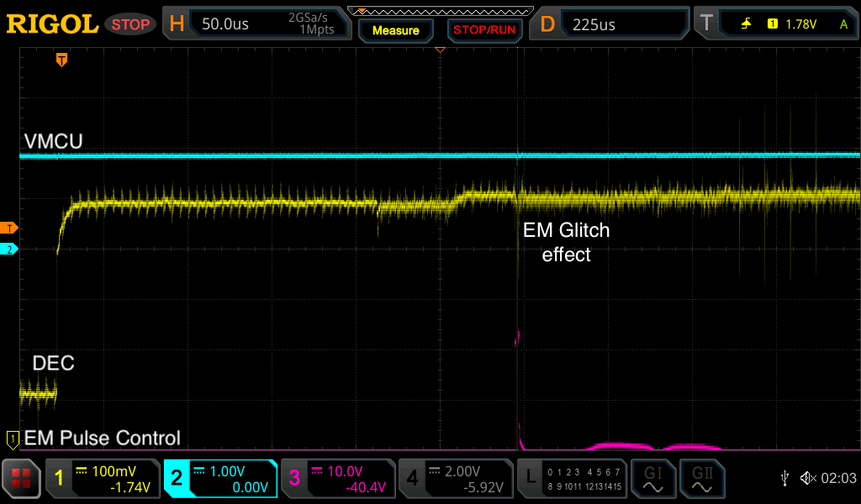The height and width of the screenshot is (504, 861).
Task: Toggle channel 3 magenta 10.0V label
Action: pyautogui.click(x=337, y=479)
